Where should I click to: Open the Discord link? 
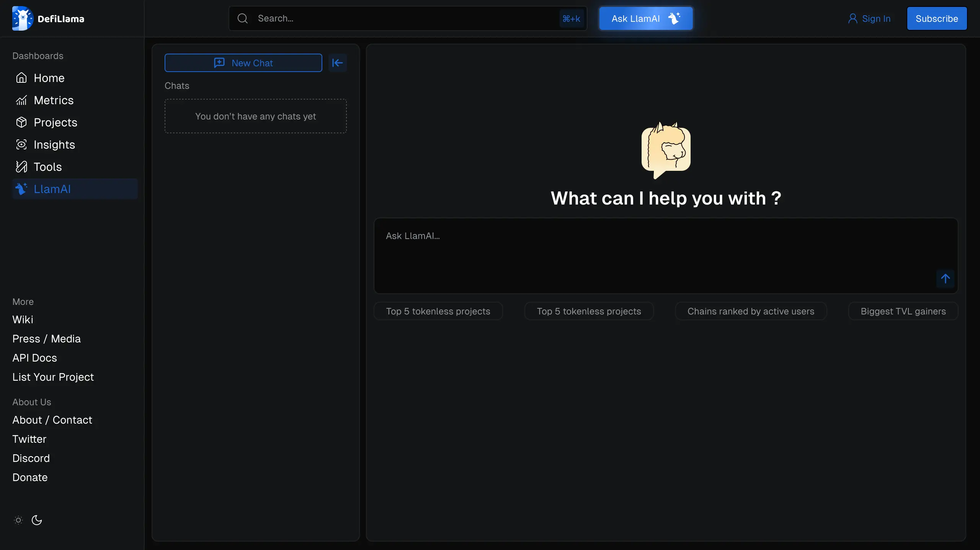[31, 458]
